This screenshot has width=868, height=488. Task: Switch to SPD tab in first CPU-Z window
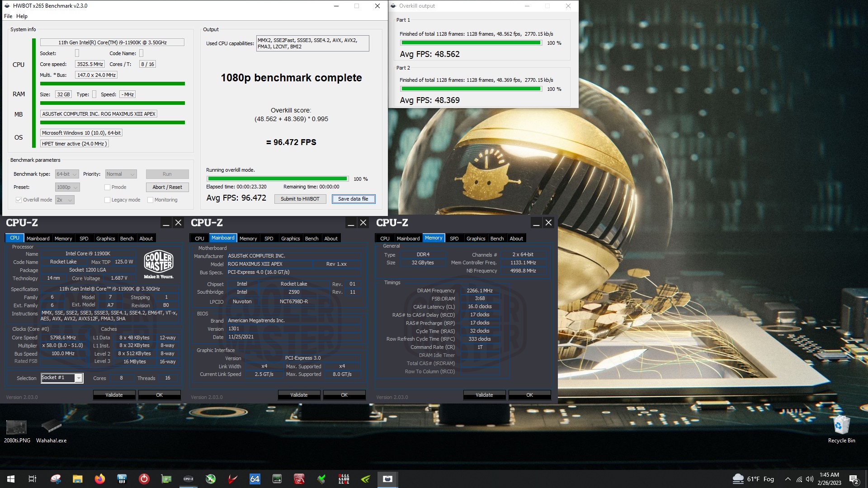click(x=84, y=238)
